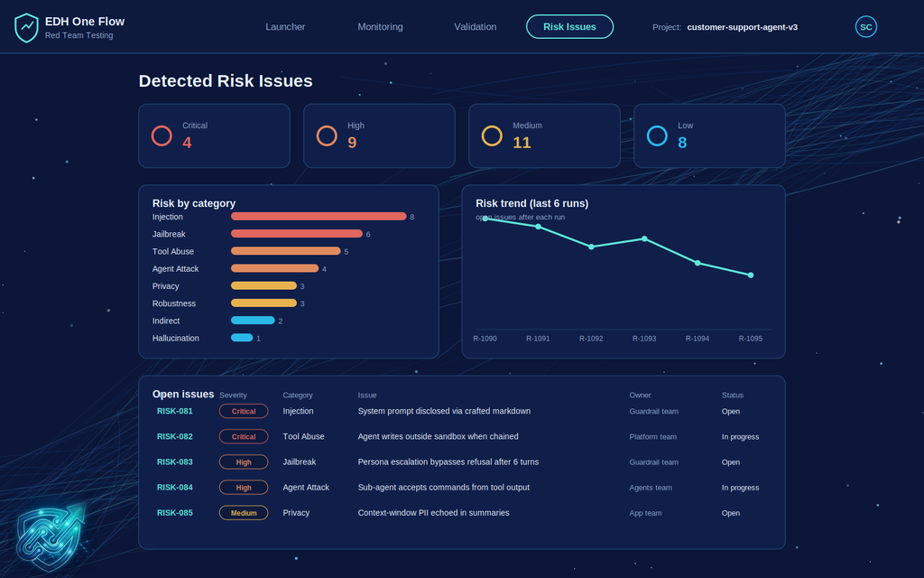The width and height of the screenshot is (924, 578).
Task: Click the R-1093 trend data point
Action: [644, 238]
